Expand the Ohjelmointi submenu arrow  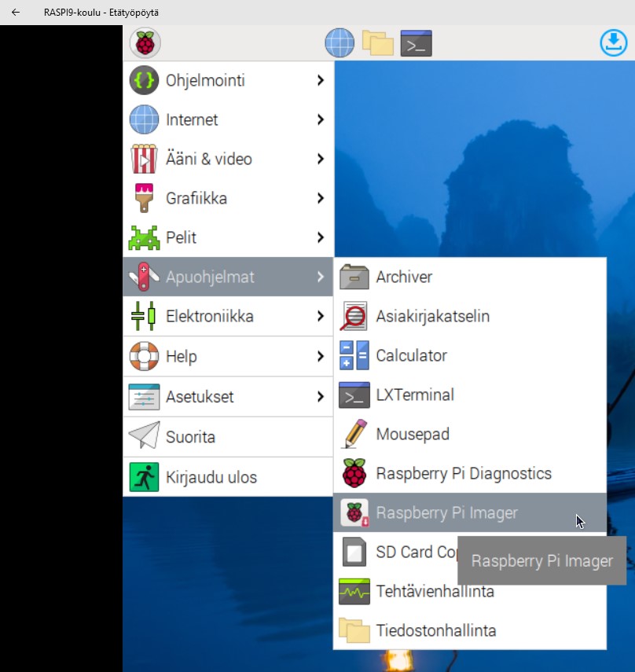click(x=321, y=80)
